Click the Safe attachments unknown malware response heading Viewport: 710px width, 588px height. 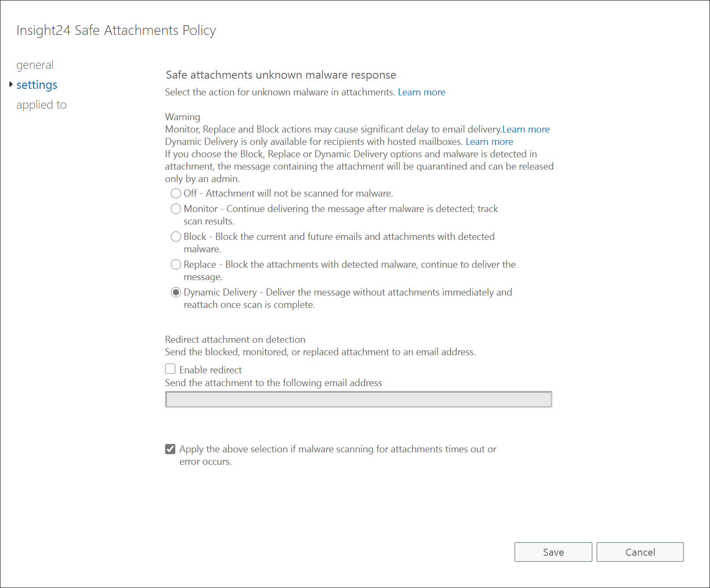click(281, 75)
